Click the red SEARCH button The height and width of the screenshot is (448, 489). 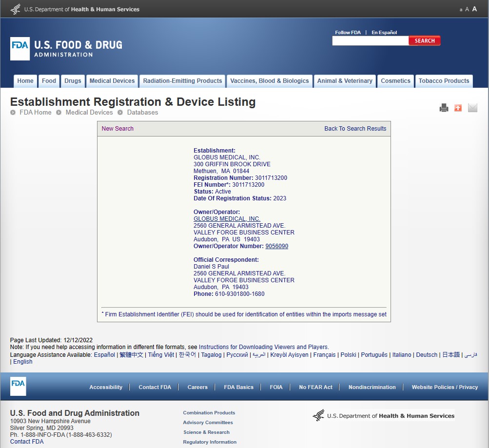(425, 41)
